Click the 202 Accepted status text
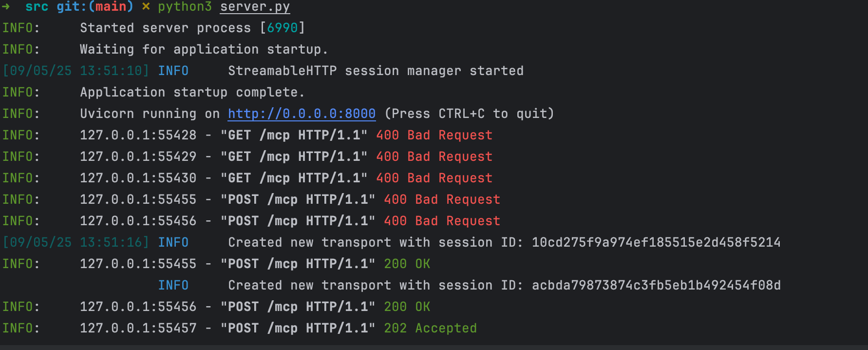This screenshot has height=350, width=868. [430, 328]
